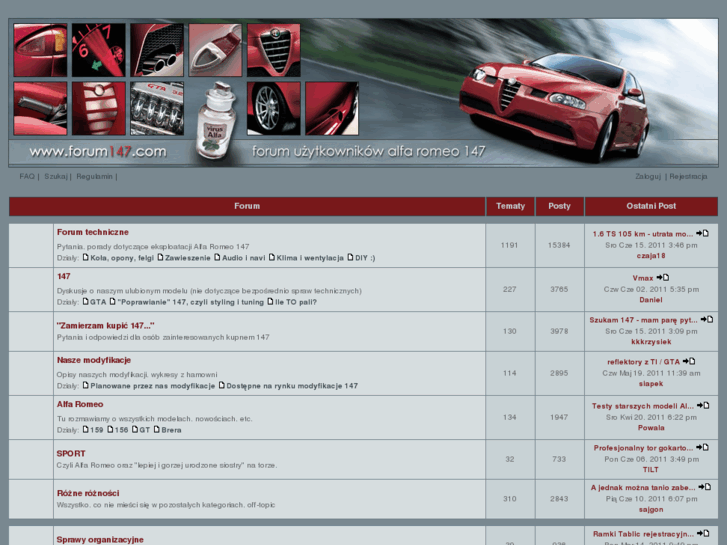Go to latest post icon for Profesjonalny tor gokarto
727x545 pixels.
[702, 447]
